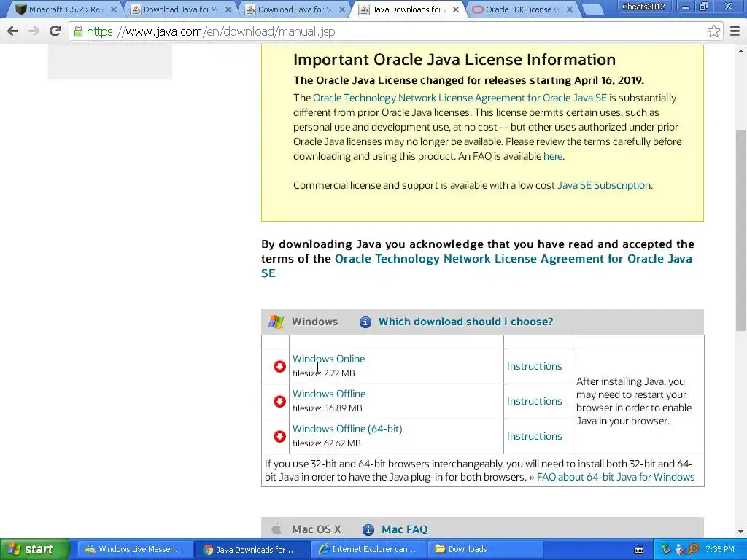Image resolution: width=747 pixels, height=560 pixels.
Task: Open the Chrome hamburger menu
Action: (735, 31)
